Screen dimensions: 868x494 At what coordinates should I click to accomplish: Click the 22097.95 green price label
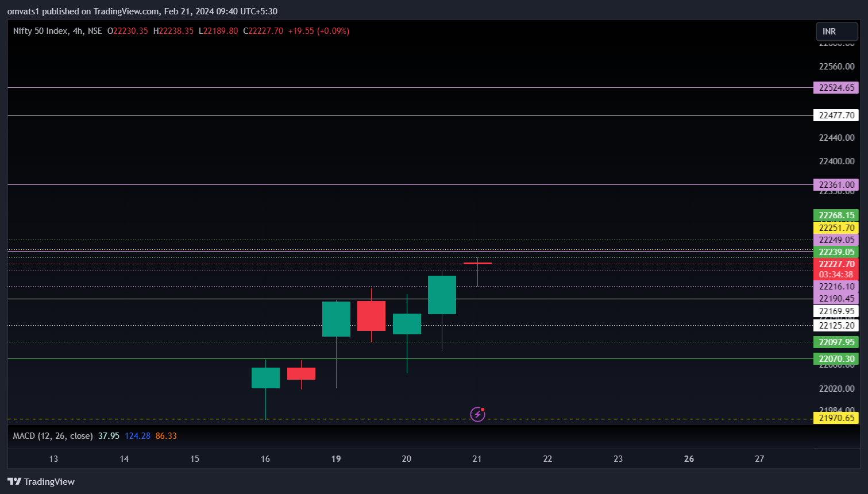point(836,342)
